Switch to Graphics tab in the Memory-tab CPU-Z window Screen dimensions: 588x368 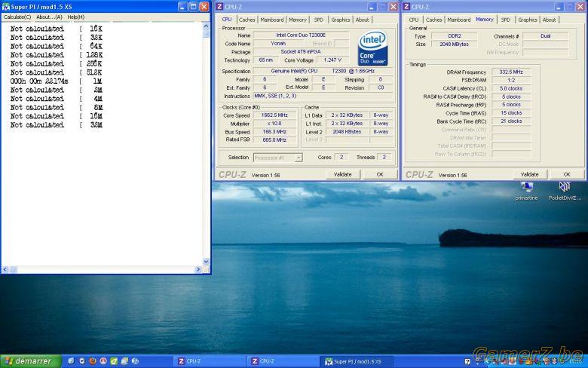coord(528,20)
